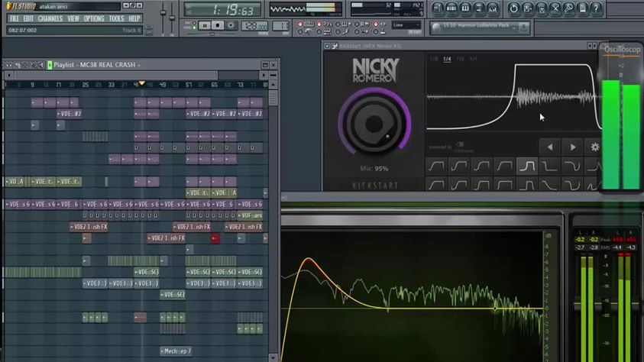The width and height of the screenshot is (644, 362).
Task: Open the EDIT menu
Action: (28, 18)
